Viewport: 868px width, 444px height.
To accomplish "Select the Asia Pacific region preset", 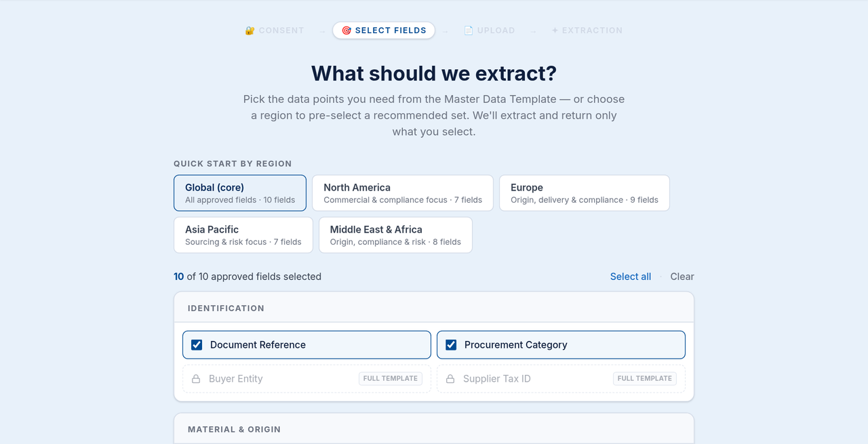I will click(x=243, y=235).
